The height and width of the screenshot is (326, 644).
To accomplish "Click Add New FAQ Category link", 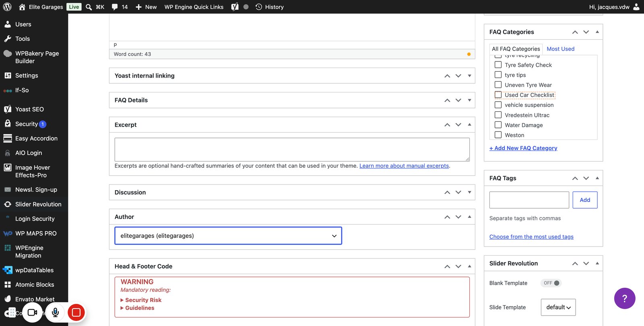I will point(523,148).
